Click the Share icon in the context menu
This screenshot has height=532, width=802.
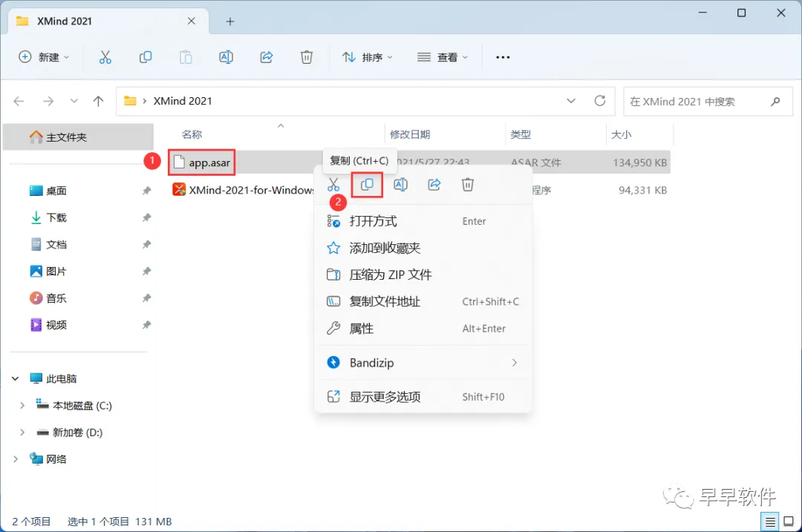[434, 185]
